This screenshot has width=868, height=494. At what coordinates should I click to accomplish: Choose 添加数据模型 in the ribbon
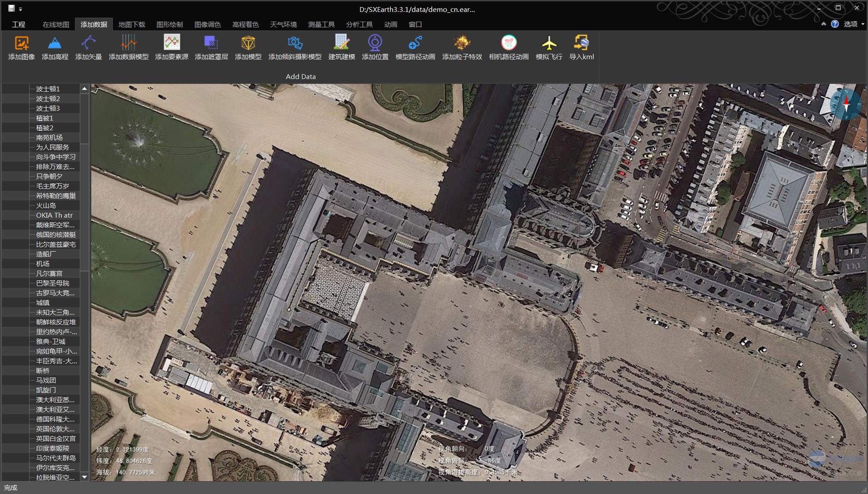[x=128, y=48]
